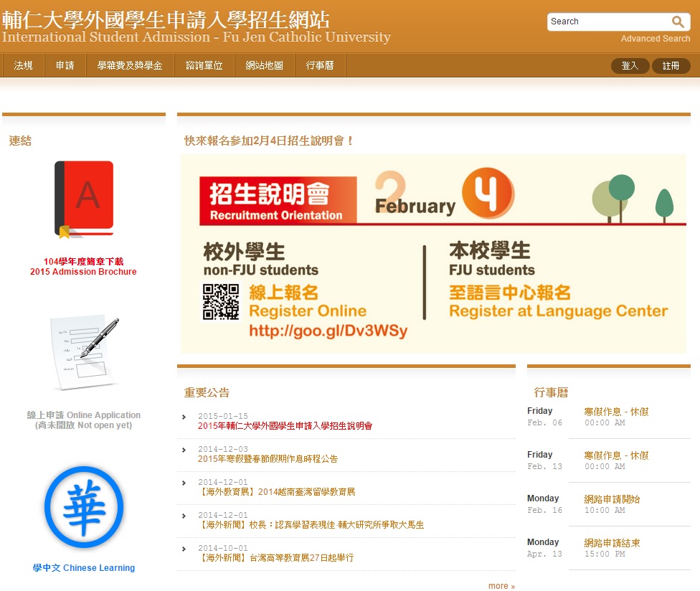This screenshot has height=591, width=700.
Task: Open 網路申請結束 calendar event
Action: pyautogui.click(x=612, y=543)
